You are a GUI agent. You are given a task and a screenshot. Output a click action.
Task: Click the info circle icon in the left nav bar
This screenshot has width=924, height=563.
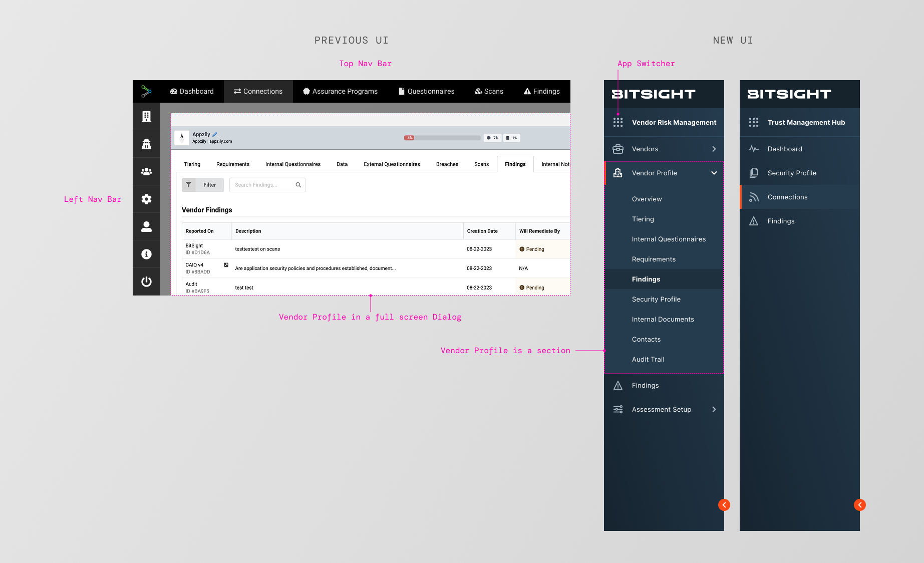point(146,254)
